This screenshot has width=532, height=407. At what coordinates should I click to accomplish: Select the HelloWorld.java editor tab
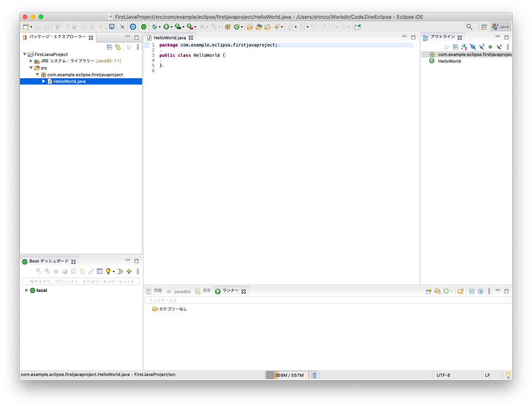(x=170, y=38)
